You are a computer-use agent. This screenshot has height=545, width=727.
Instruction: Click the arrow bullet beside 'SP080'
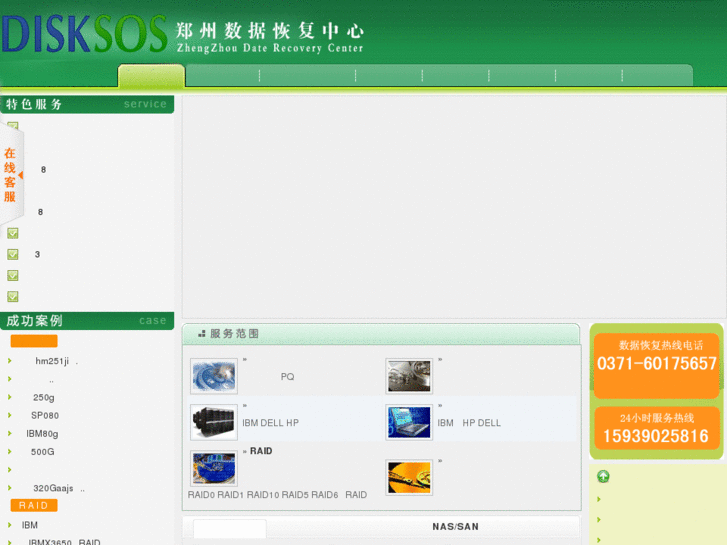pyautogui.click(x=10, y=415)
